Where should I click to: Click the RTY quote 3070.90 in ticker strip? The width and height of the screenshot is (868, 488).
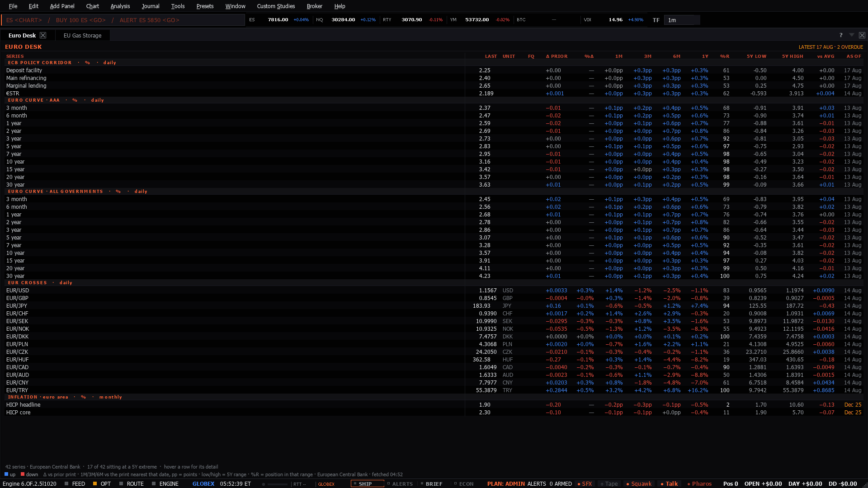(412, 20)
